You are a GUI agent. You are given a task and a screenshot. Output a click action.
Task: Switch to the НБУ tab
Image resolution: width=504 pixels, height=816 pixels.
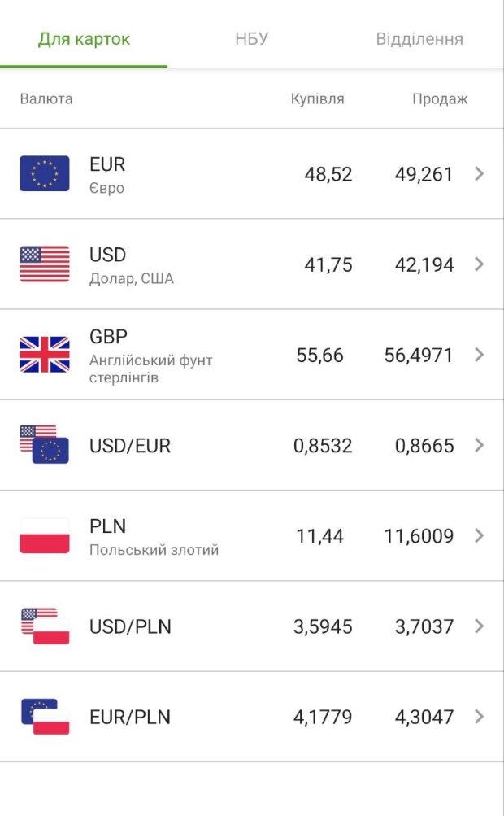(x=251, y=39)
